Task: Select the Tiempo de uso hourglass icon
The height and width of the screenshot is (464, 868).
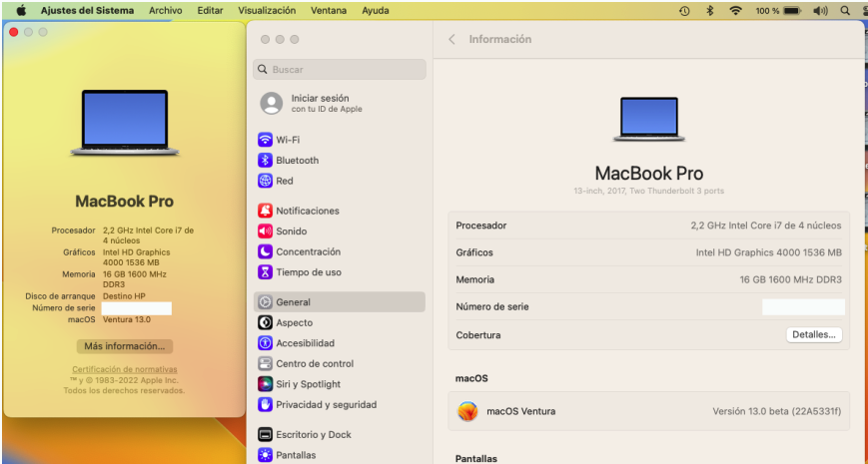Action: point(266,272)
